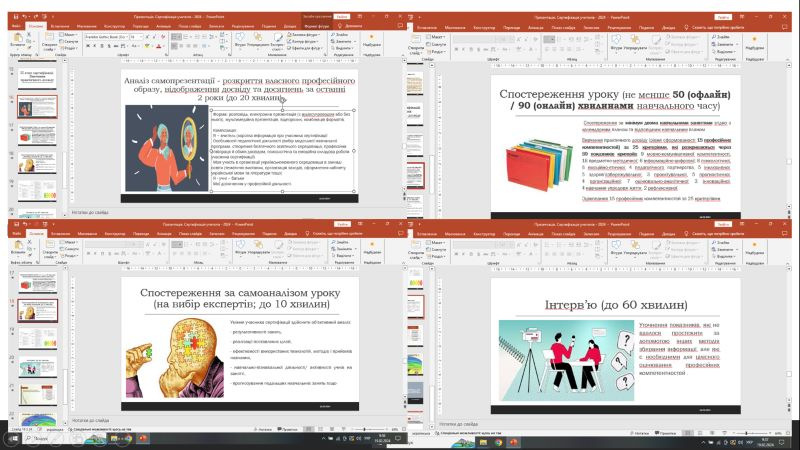Click Sign in (Увійти) button in top-left window

pyautogui.click(x=342, y=17)
